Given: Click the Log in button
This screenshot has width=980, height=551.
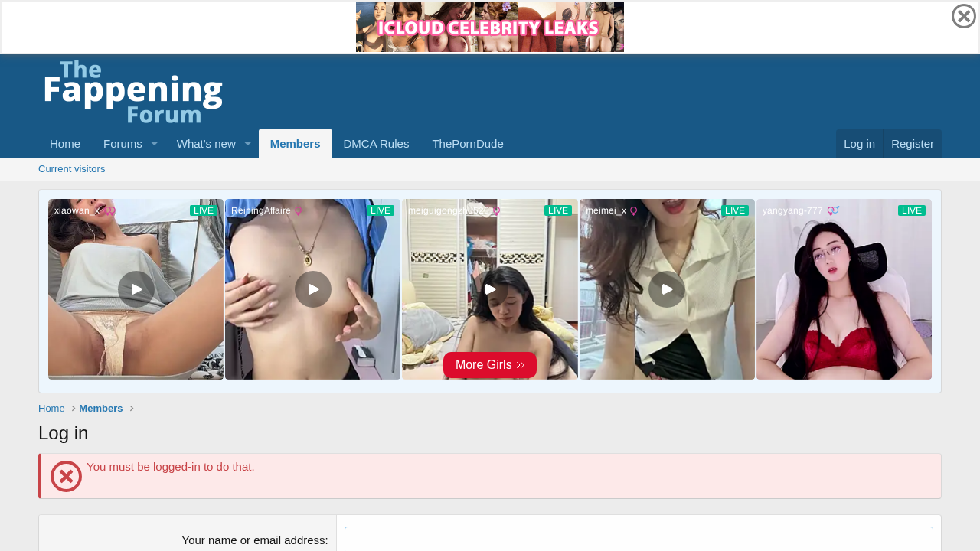Looking at the screenshot, I should tap(859, 144).
